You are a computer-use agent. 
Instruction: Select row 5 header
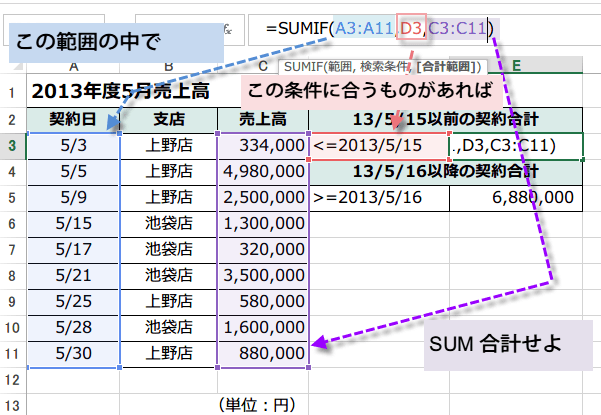pyautogui.click(x=13, y=198)
